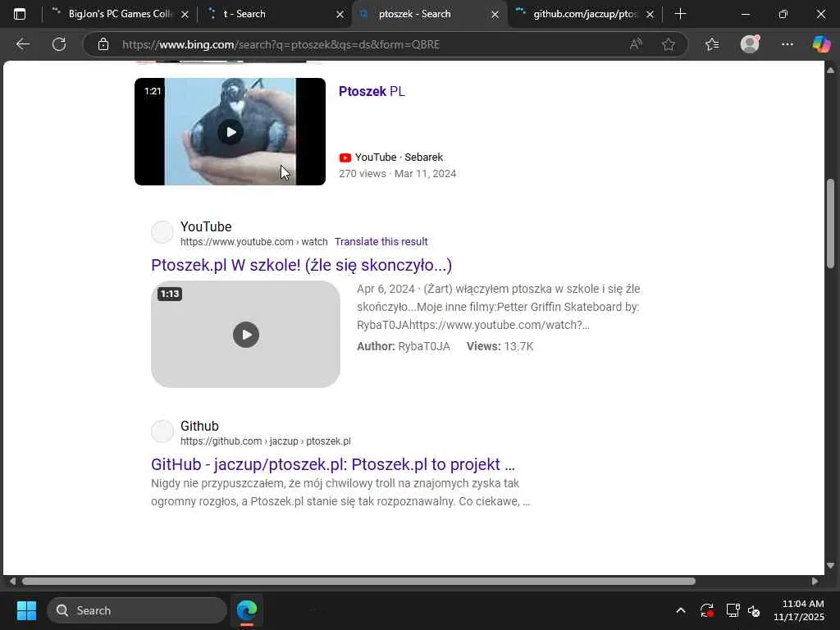840x630 pixels.
Task: Click 'Author: RybaT0JA' text
Action: (404, 347)
